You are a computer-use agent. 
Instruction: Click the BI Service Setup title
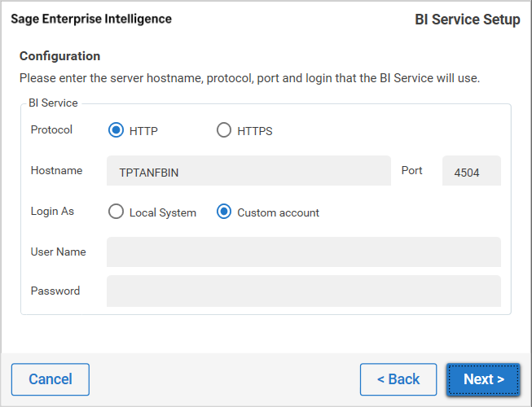[x=467, y=20]
